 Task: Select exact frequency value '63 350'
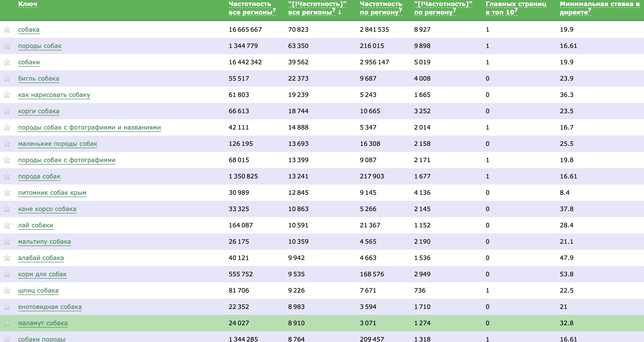point(298,46)
